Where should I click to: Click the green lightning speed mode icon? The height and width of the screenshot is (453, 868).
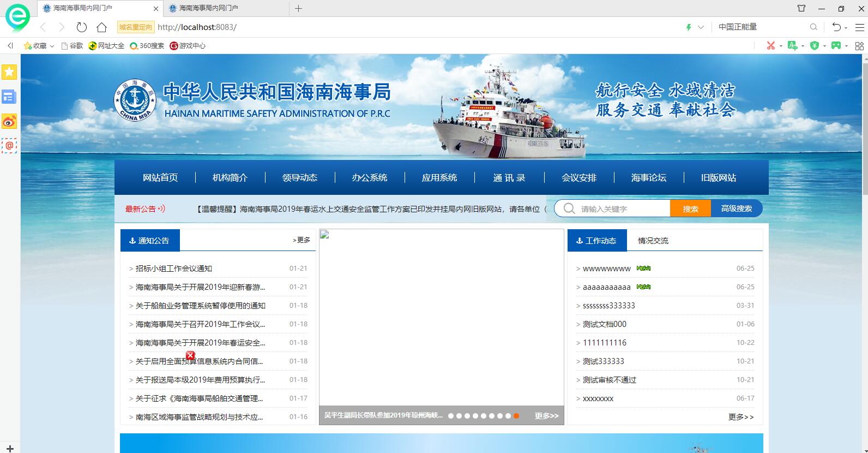click(689, 27)
